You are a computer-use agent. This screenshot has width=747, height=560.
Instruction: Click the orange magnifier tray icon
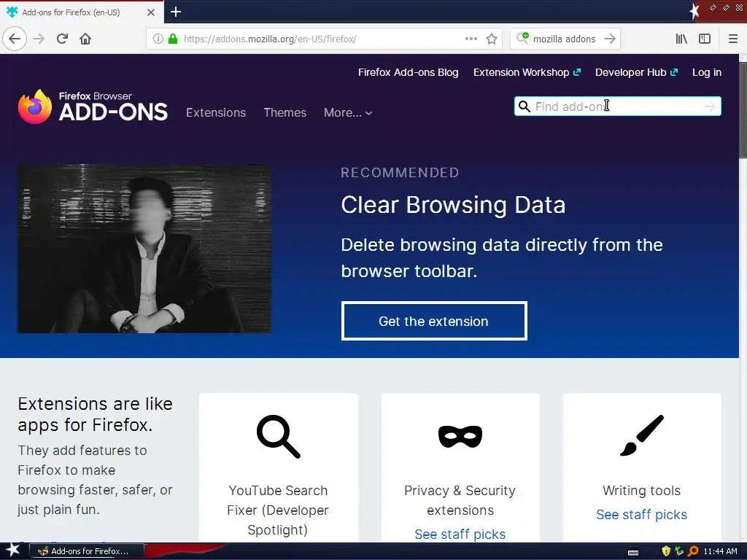693,551
